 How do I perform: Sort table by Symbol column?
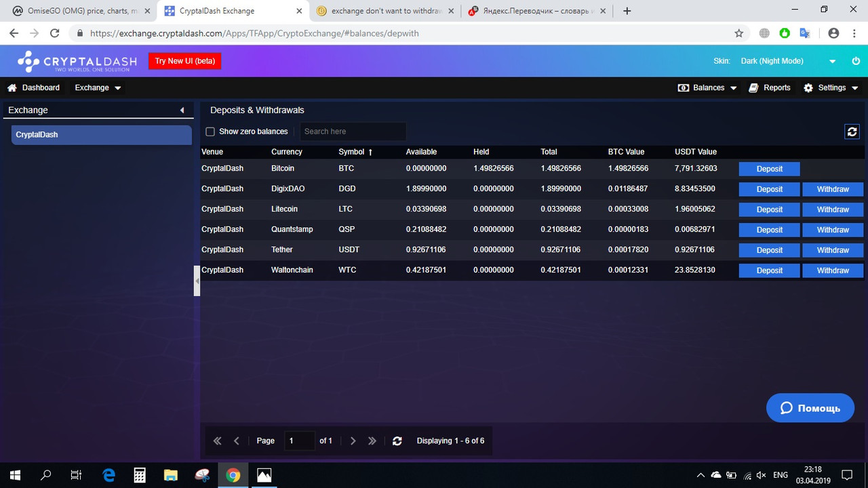click(355, 152)
